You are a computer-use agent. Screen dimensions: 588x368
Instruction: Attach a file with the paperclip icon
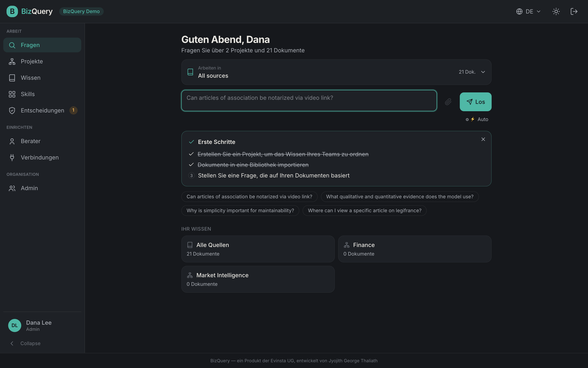click(448, 102)
